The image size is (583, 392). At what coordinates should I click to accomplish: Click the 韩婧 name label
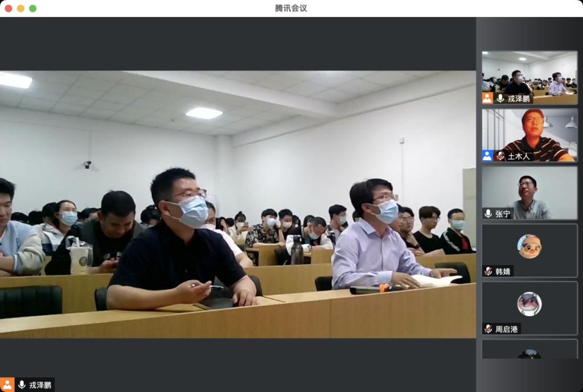[503, 271]
